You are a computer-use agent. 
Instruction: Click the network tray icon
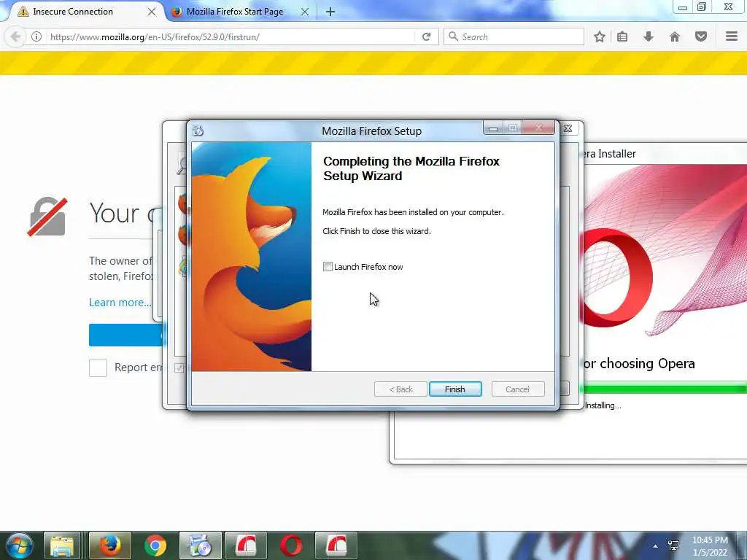tap(673, 545)
